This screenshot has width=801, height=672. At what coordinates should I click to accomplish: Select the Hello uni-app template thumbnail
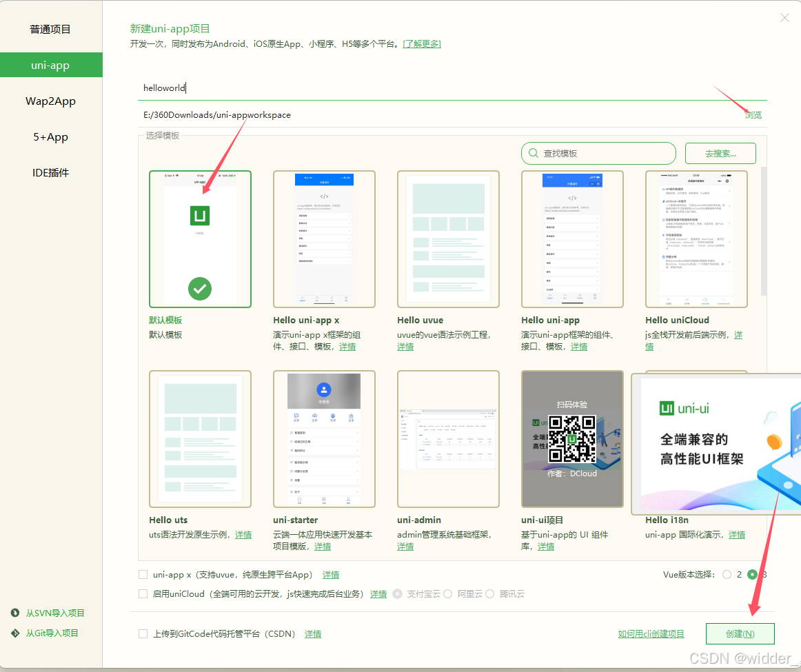572,239
